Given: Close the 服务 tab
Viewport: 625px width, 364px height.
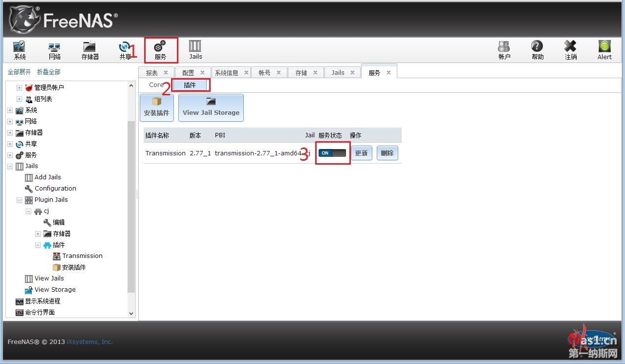Looking at the screenshot, I should (x=388, y=72).
